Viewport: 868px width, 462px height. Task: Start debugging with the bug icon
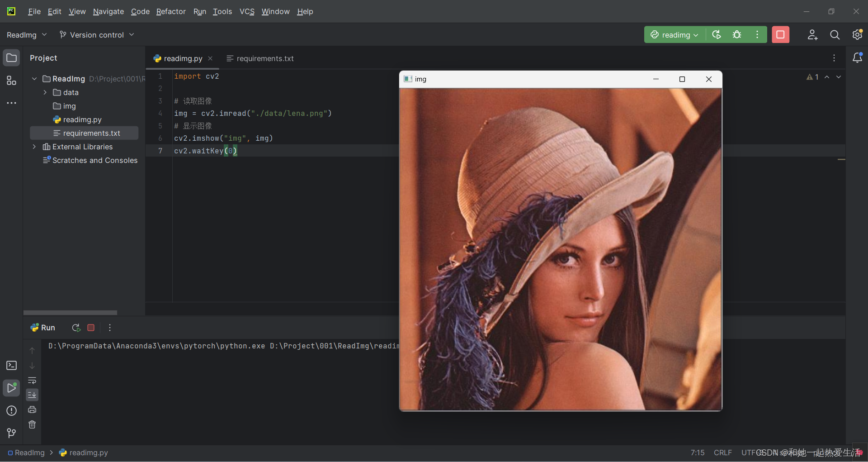coord(737,35)
